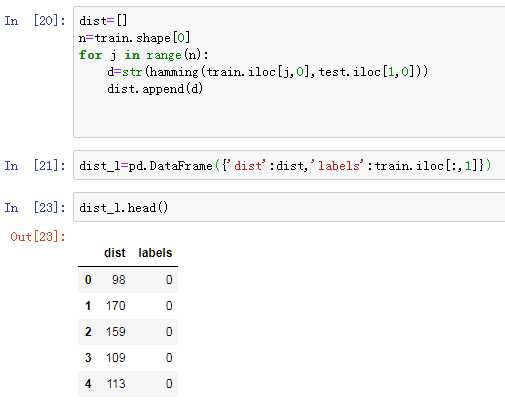Select the In [21] prompt label
Screen dimensions: 505x405
[35, 165]
